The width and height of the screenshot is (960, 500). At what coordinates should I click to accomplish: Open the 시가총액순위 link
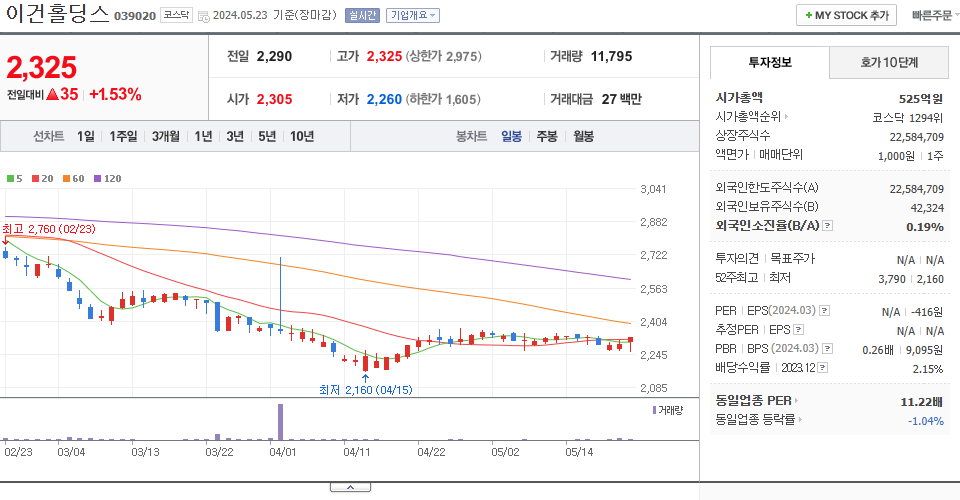click(751, 116)
